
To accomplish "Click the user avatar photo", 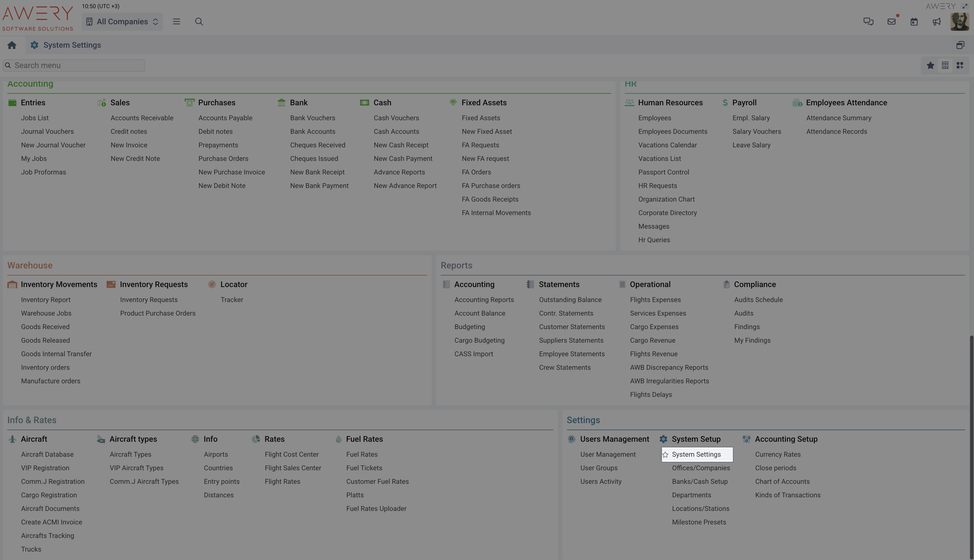I will 959,21.
